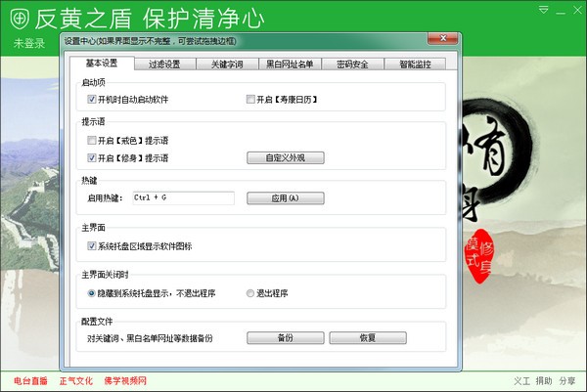Select 隐藏到系统托盘显示 radio option
The image size is (587, 392).
click(x=92, y=292)
